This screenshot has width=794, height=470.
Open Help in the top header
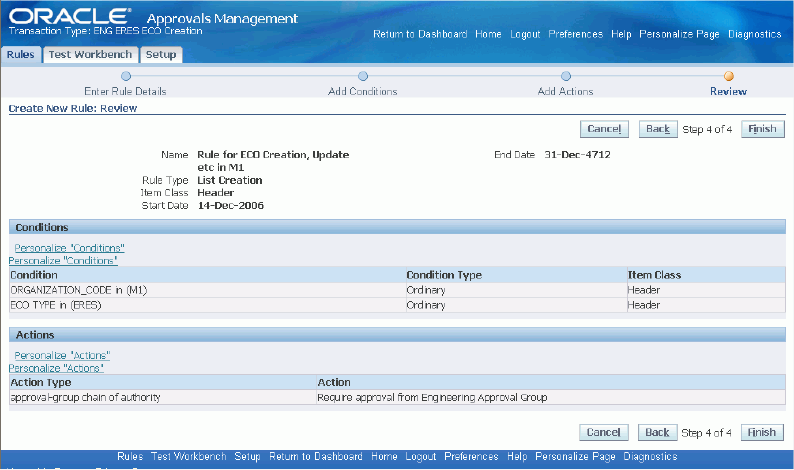coord(621,34)
